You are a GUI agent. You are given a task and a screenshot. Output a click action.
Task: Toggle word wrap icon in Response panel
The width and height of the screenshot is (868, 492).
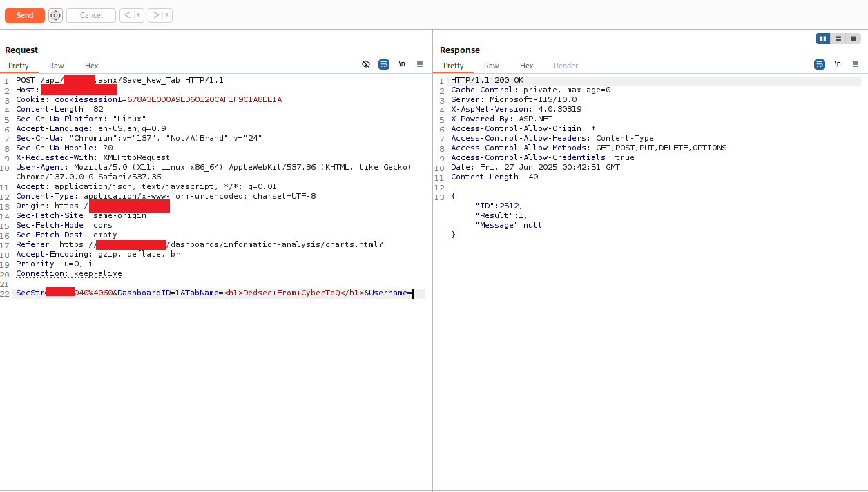(x=820, y=64)
